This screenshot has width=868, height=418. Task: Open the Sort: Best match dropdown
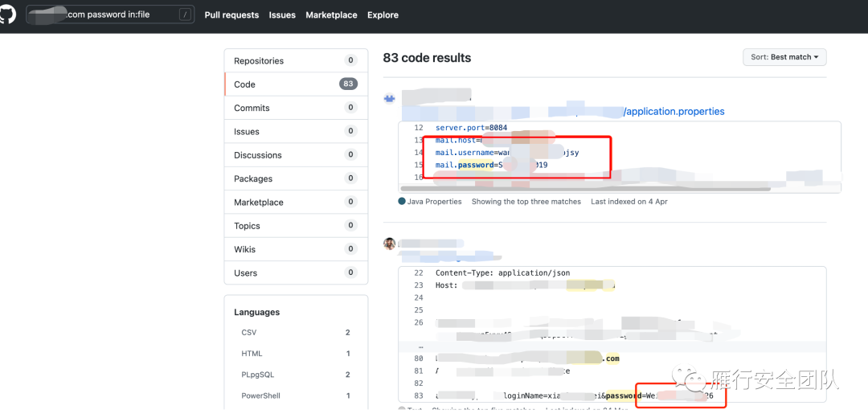pos(784,57)
